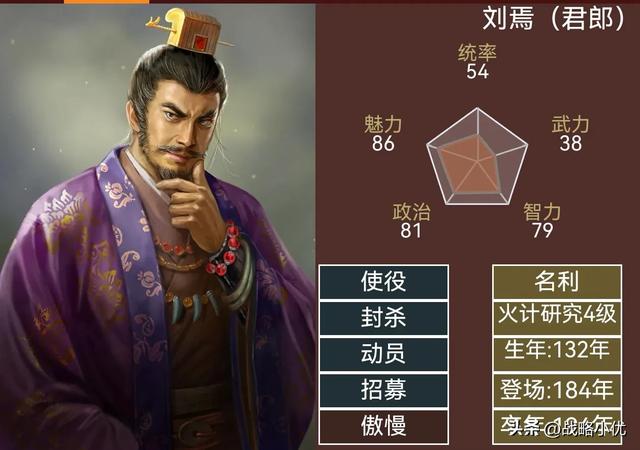Viewport: 640px width, 450px height.
Task: Click the 动员 skill box
Action: [384, 354]
